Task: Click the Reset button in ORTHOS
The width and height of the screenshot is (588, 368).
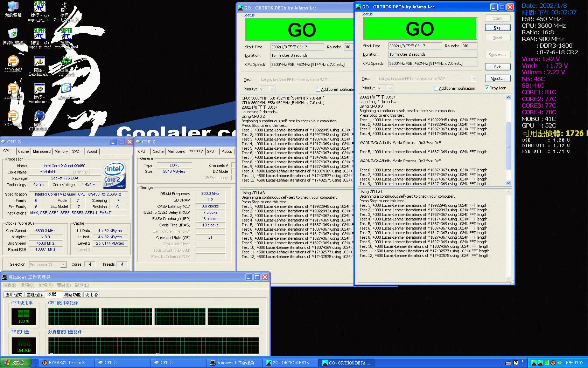Action: point(497,38)
